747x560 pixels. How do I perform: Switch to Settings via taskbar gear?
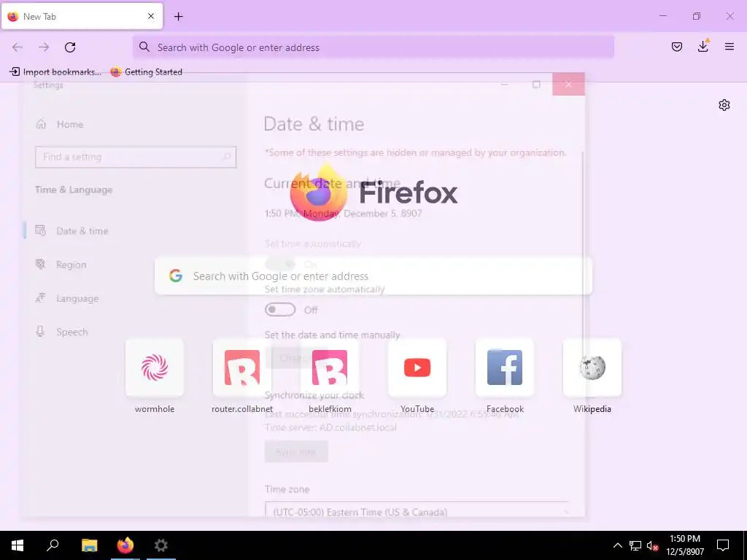[x=161, y=545]
